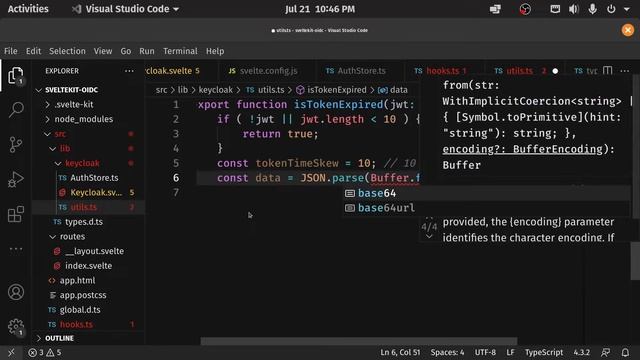
Task: Open global.d.ts file
Action: pos(88,310)
